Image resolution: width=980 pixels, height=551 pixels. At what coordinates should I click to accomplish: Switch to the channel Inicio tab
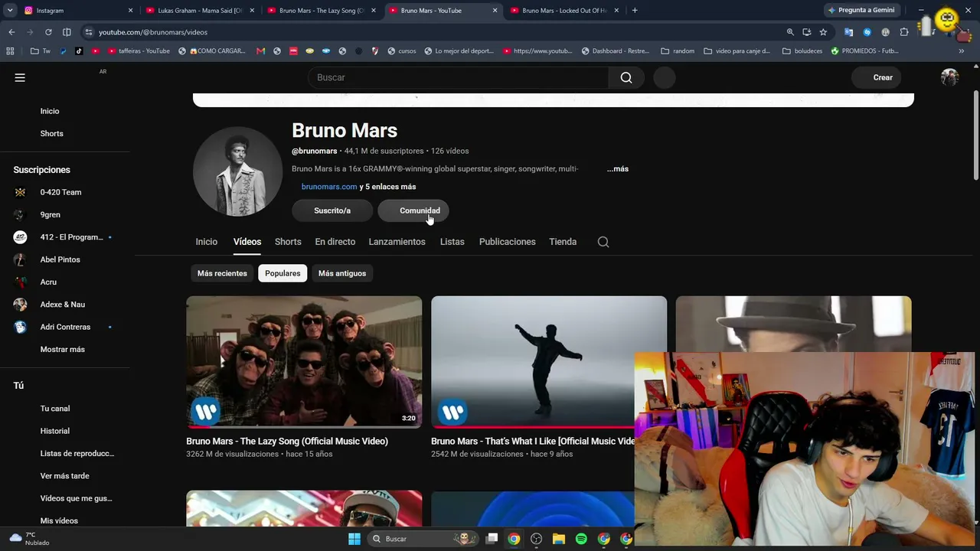207,242
